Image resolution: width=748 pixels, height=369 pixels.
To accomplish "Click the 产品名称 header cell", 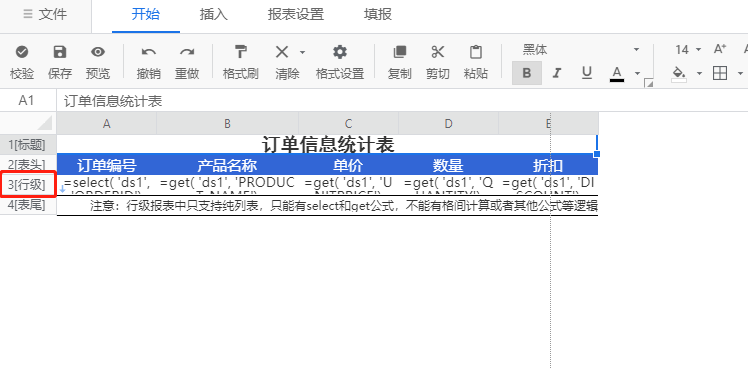I will tap(228, 165).
